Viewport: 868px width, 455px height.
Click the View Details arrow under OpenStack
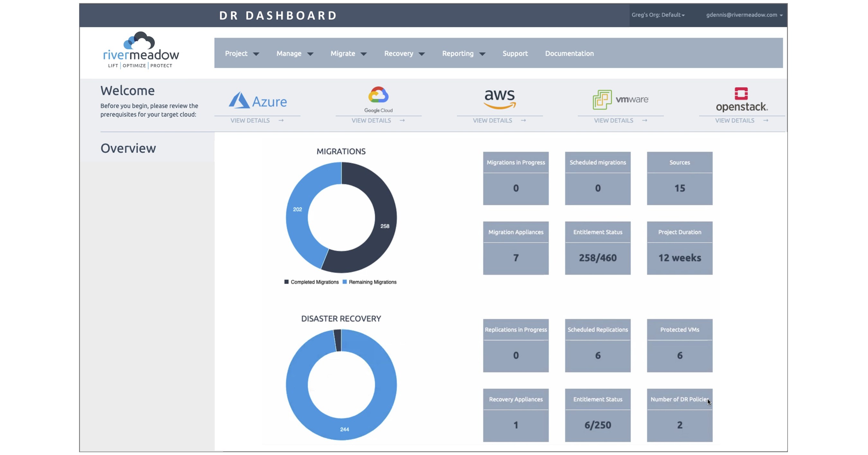[x=765, y=120]
